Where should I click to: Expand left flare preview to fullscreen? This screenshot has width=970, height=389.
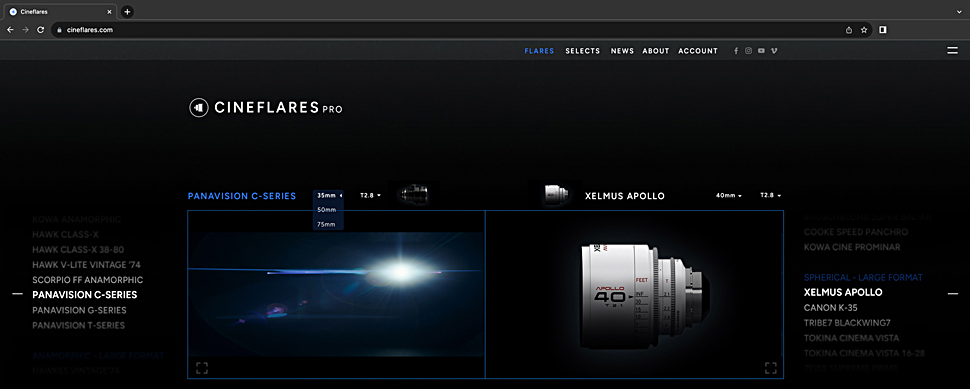tap(202, 368)
